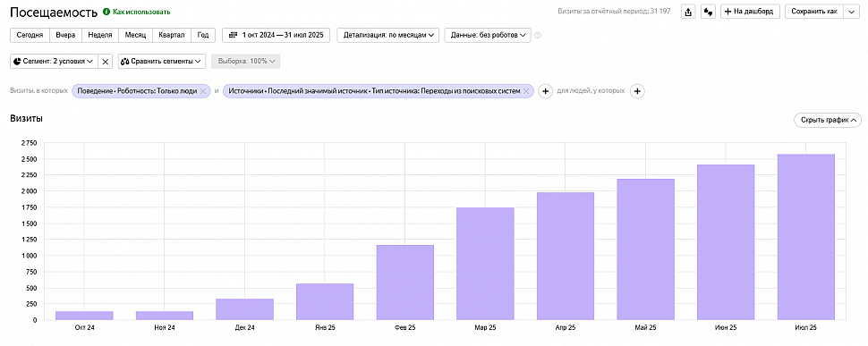Add visit condition with the first plus icon
This screenshot has width=868, height=346.
click(x=545, y=91)
